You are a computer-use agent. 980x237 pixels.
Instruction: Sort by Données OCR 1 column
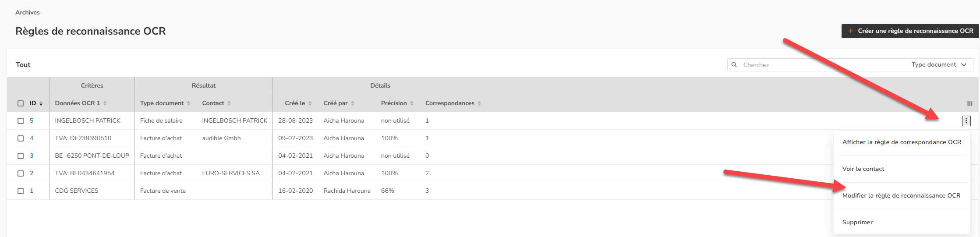(x=105, y=103)
